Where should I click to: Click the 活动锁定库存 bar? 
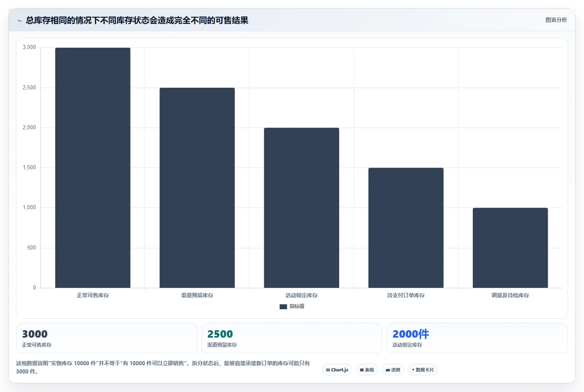(x=302, y=208)
